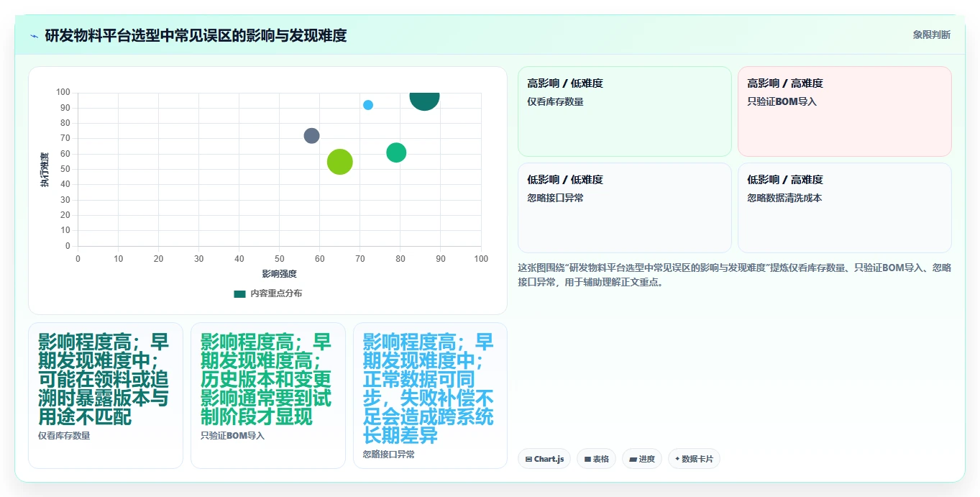Viewport: 980px width, 497px height.
Task: Click the small light blue bubble
Action: pyautogui.click(x=368, y=105)
